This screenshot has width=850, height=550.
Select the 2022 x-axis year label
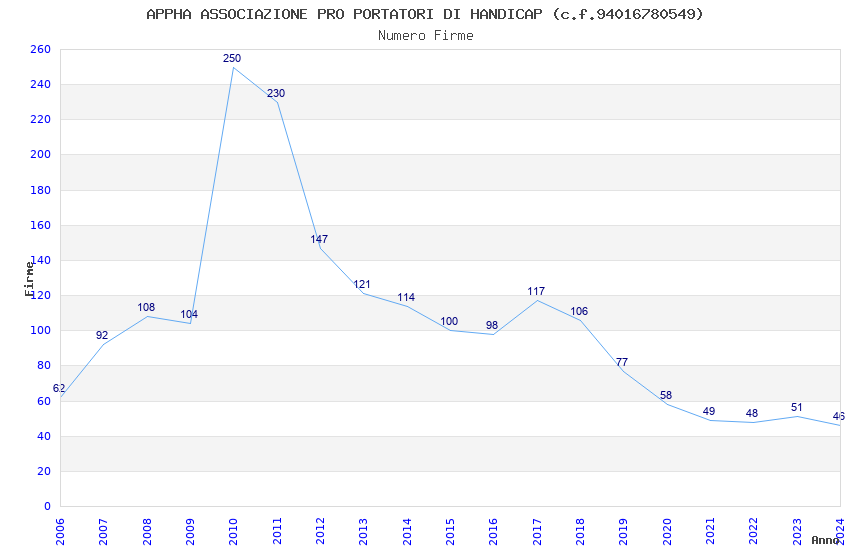(754, 532)
